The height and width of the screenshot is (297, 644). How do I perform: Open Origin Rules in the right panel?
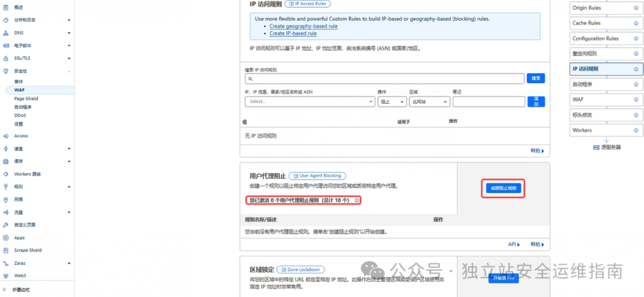tap(606, 8)
